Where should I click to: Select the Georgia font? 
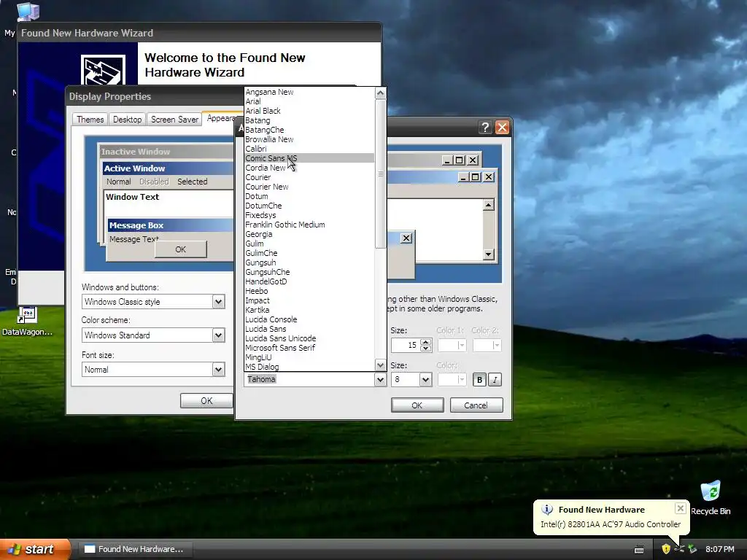point(309,234)
